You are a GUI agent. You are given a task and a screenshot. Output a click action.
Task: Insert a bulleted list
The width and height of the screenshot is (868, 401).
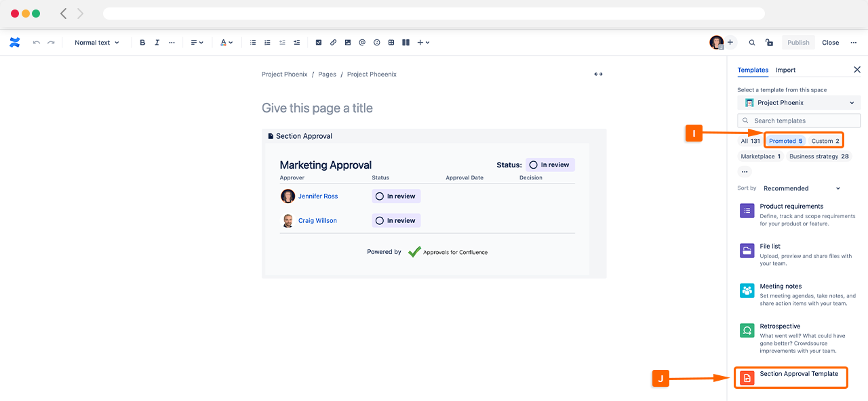253,43
